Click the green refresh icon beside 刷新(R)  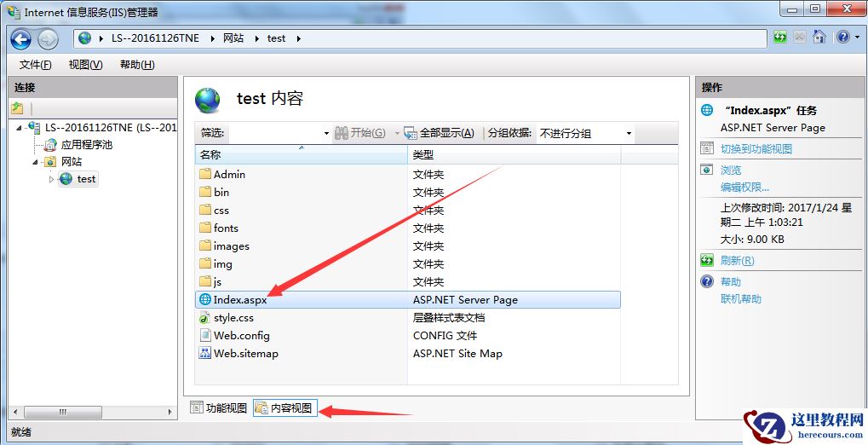[707, 260]
